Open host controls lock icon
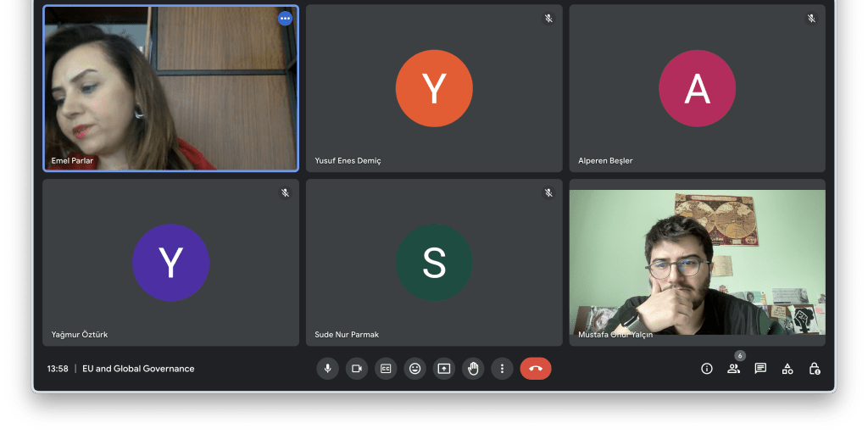 (x=815, y=369)
